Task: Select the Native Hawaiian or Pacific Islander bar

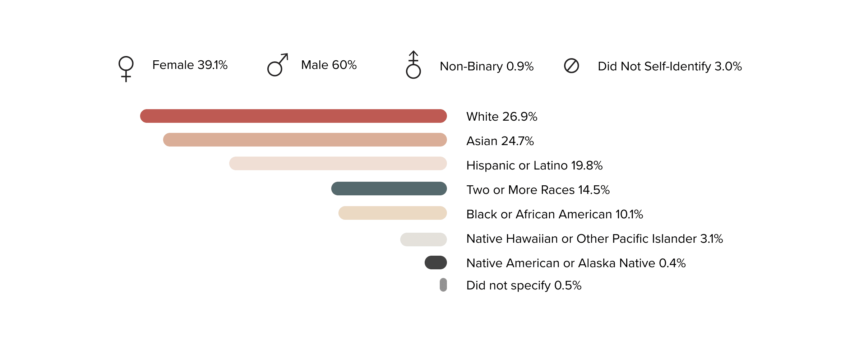Action: point(423,240)
